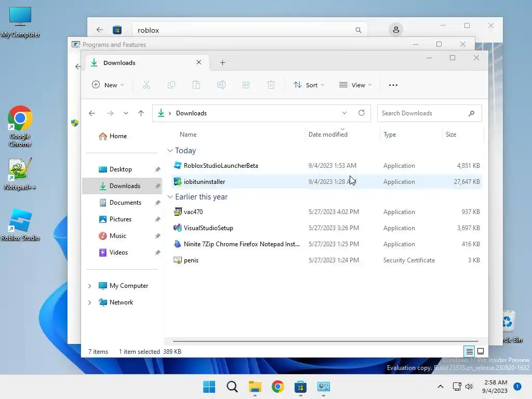This screenshot has width=532, height=399.
Task: Click the Rename icon in toolbar
Action: tap(221, 85)
